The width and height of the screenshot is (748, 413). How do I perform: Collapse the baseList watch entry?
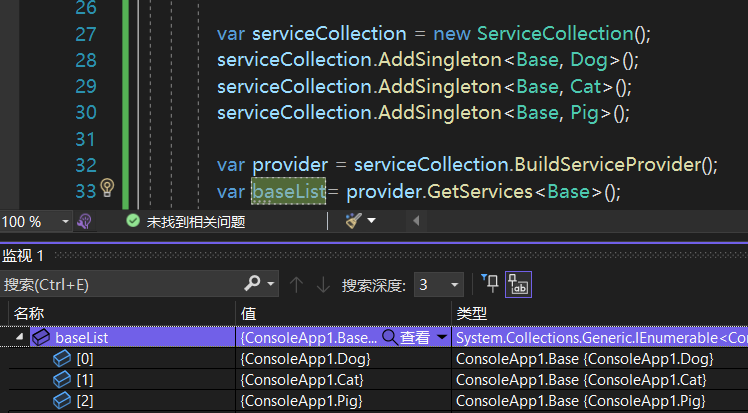[20, 337]
